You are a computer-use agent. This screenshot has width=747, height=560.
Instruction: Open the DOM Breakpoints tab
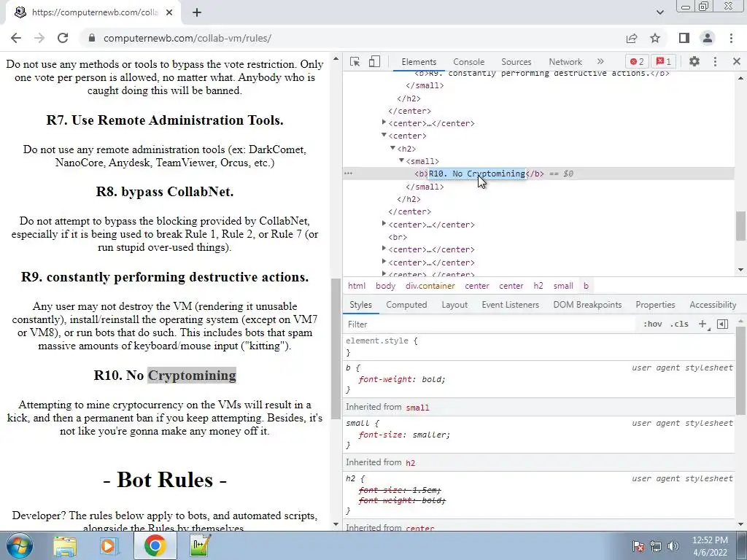pyautogui.click(x=587, y=305)
